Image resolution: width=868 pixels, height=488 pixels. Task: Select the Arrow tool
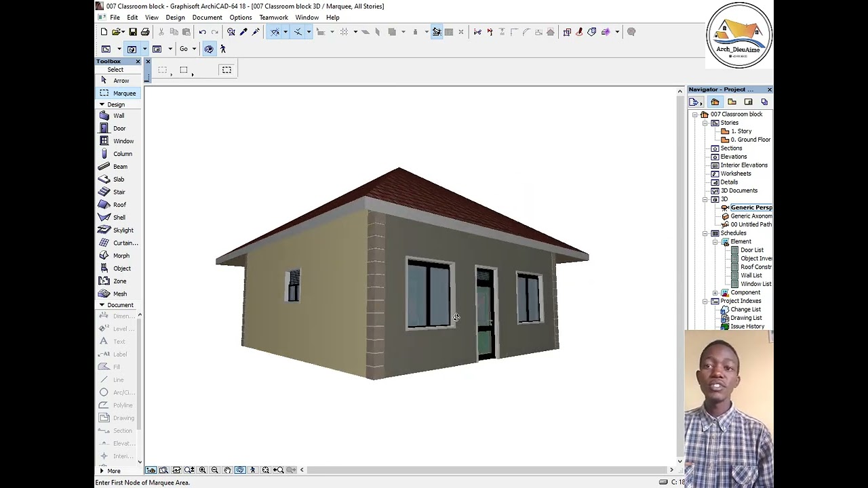(119, 81)
